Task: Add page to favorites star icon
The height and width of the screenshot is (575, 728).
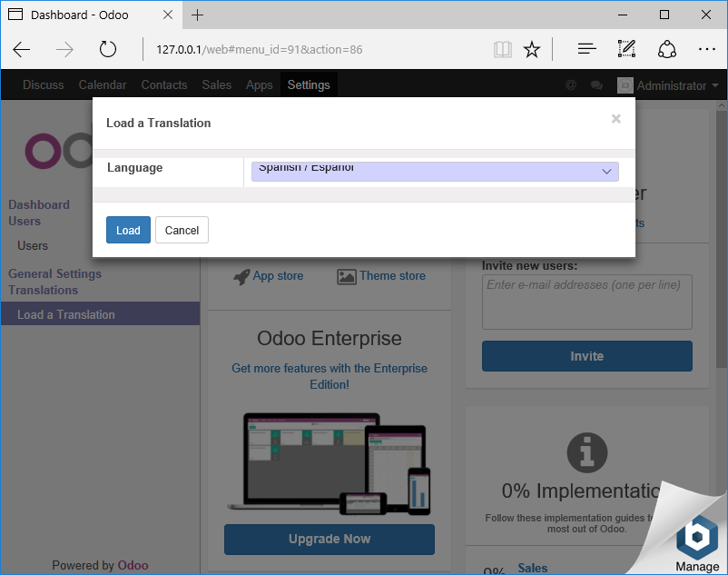Action: pos(532,49)
